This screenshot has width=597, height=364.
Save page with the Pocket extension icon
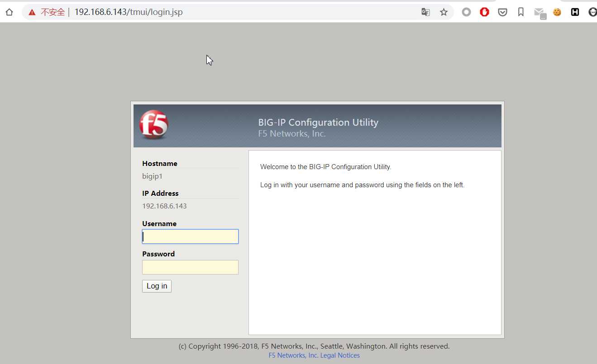(x=502, y=12)
